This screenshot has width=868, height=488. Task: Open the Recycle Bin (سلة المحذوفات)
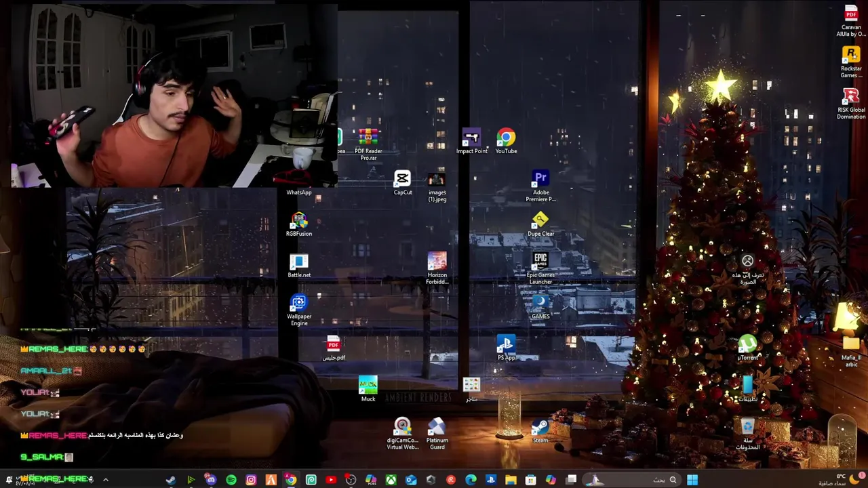click(x=747, y=434)
